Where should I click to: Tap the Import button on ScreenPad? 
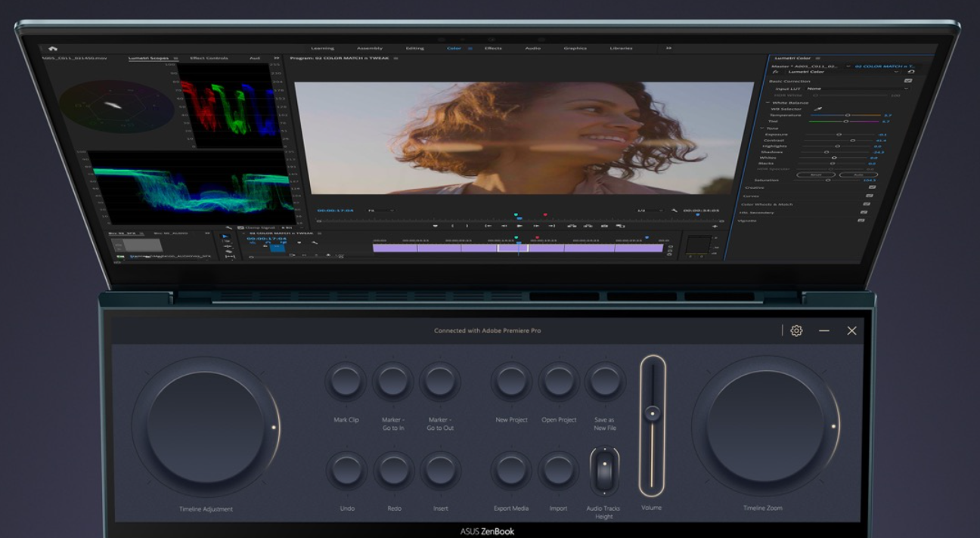click(x=558, y=470)
